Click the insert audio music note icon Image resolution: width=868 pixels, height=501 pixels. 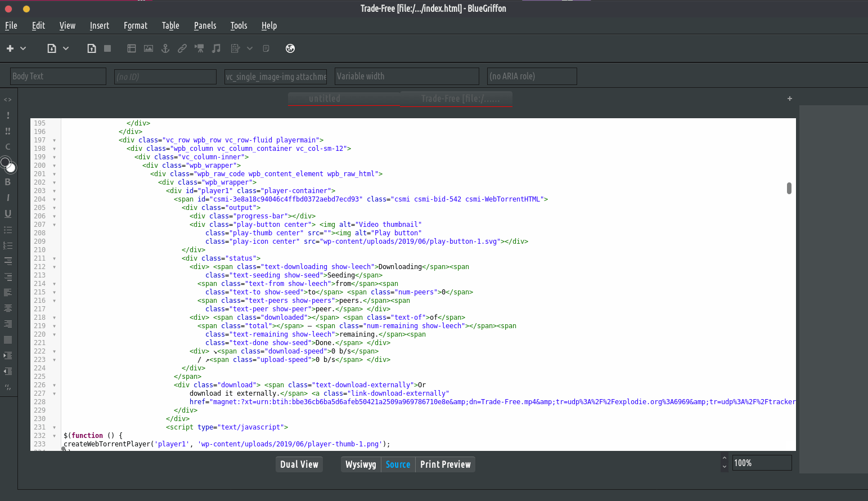point(216,48)
